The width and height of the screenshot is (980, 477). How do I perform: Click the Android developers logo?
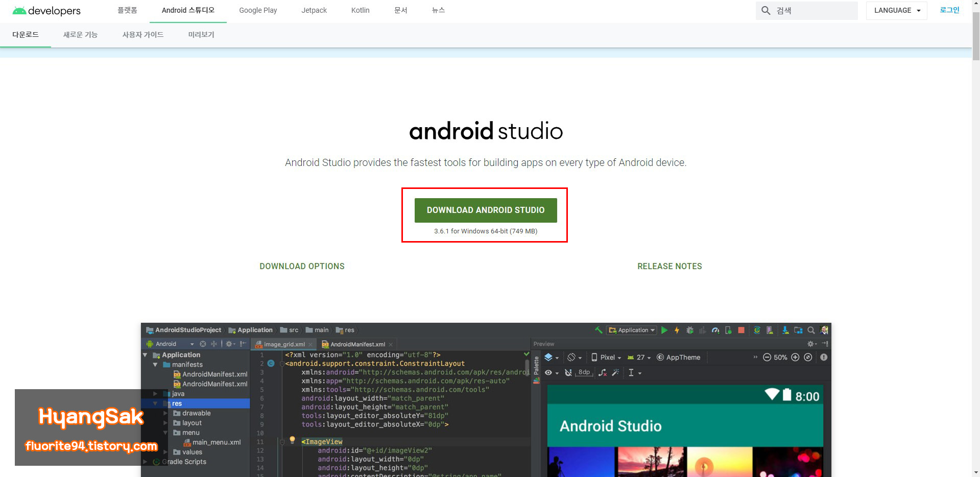[x=46, y=11]
